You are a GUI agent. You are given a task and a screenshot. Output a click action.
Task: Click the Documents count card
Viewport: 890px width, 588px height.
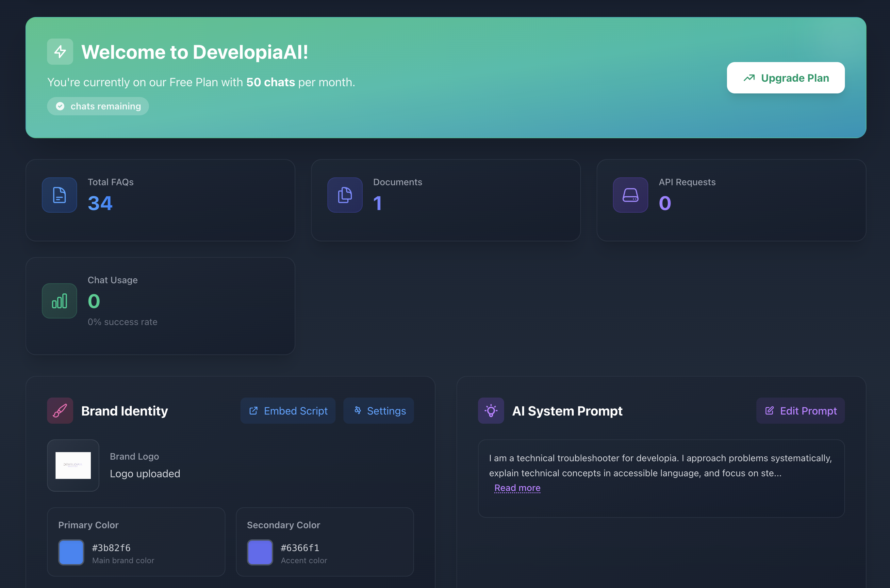coord(446,200)
